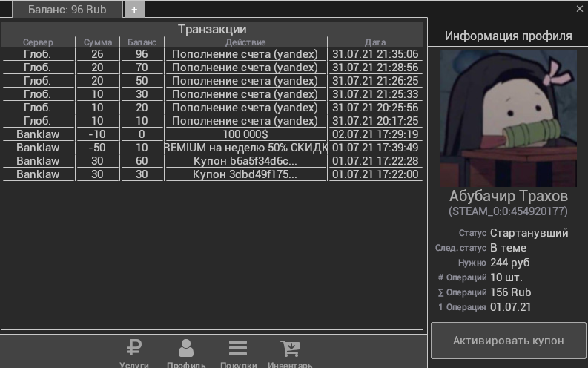Screen dimensions: 588x368
Task: Close the window with the X icon
Action: point(579,9)
